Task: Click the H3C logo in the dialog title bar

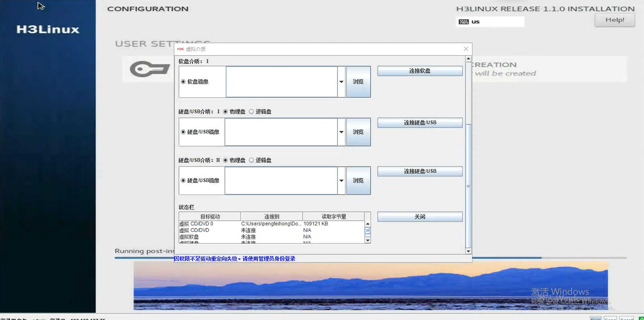Action: 181,49
